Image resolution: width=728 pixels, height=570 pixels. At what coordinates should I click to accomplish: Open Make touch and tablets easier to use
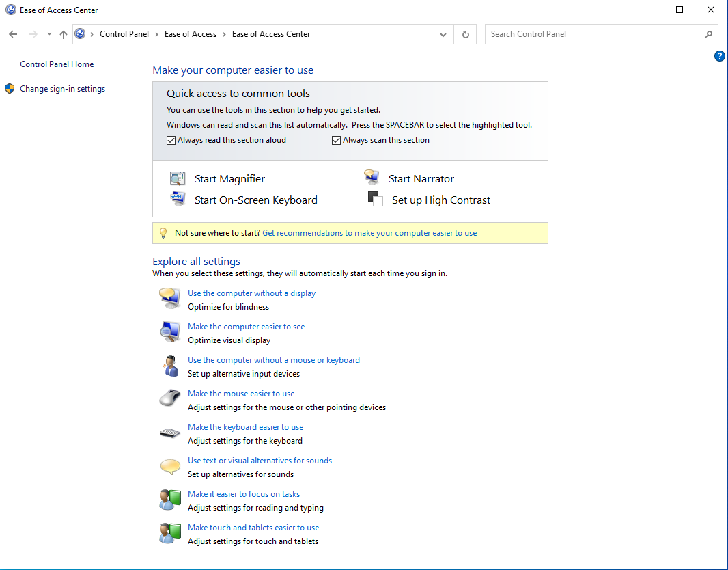pyautogui.click(x=253, y=527)
